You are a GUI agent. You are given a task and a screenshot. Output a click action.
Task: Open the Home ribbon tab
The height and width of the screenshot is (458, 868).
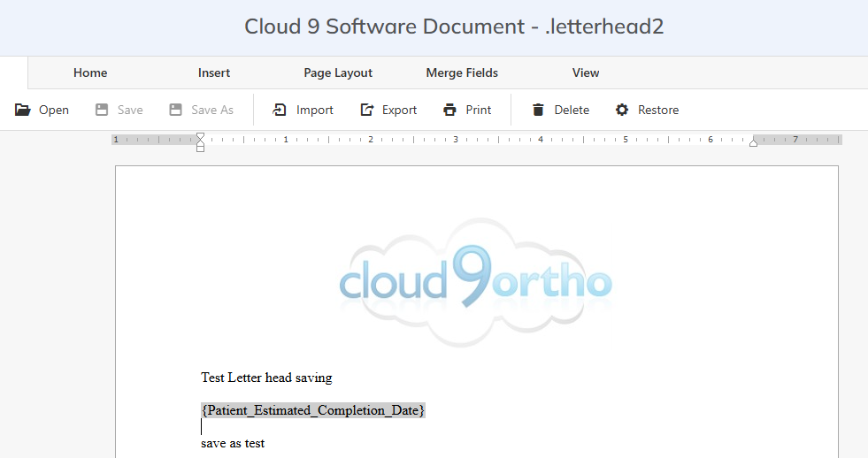tap(90, 73)
